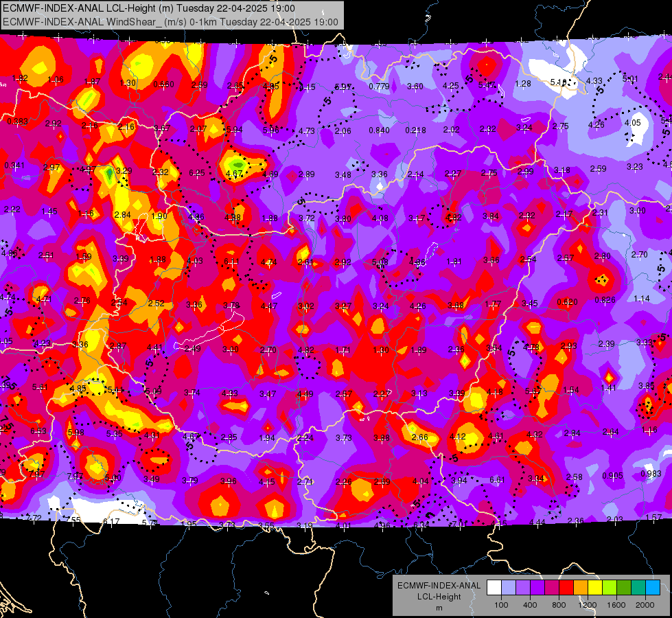
Task: Click the legend scale label 100
Action: [501, 605]
